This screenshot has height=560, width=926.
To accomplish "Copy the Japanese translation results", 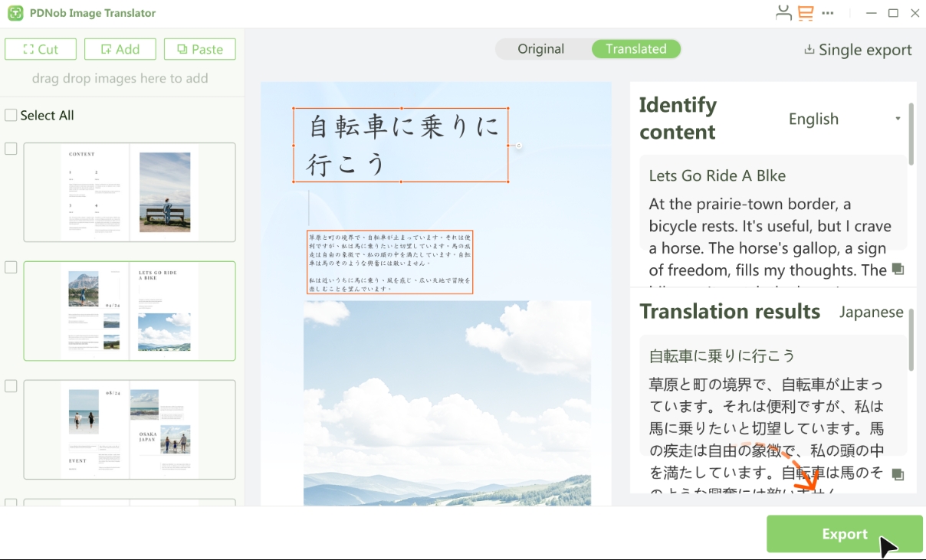I will click(x=898, y=476).
